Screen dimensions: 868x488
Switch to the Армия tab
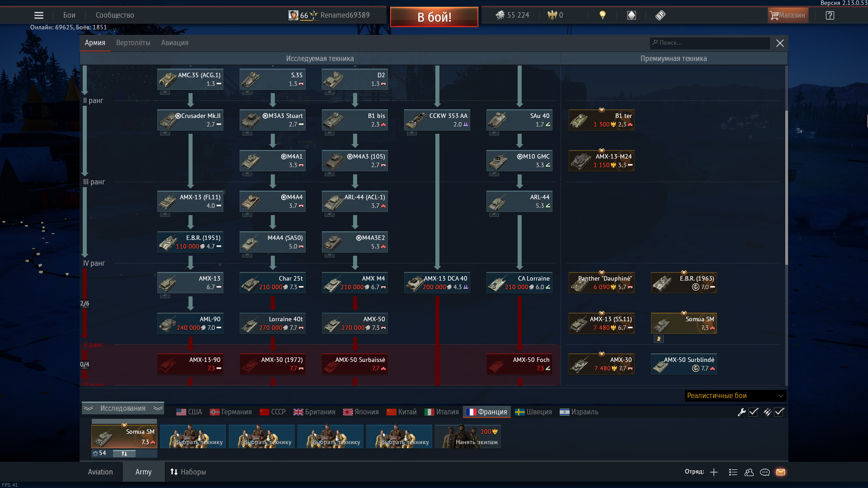pyautogui.click(x=95, y=43)
